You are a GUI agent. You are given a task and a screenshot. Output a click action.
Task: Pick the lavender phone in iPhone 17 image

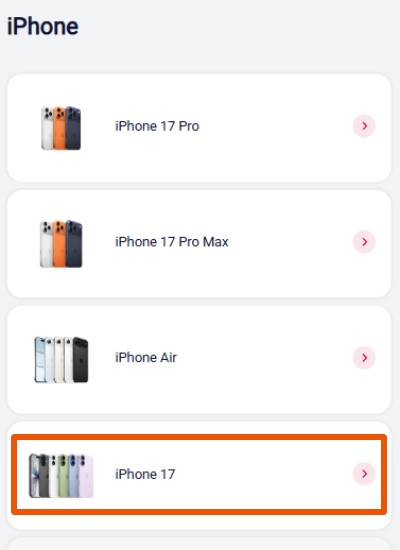tap(86, 476)
